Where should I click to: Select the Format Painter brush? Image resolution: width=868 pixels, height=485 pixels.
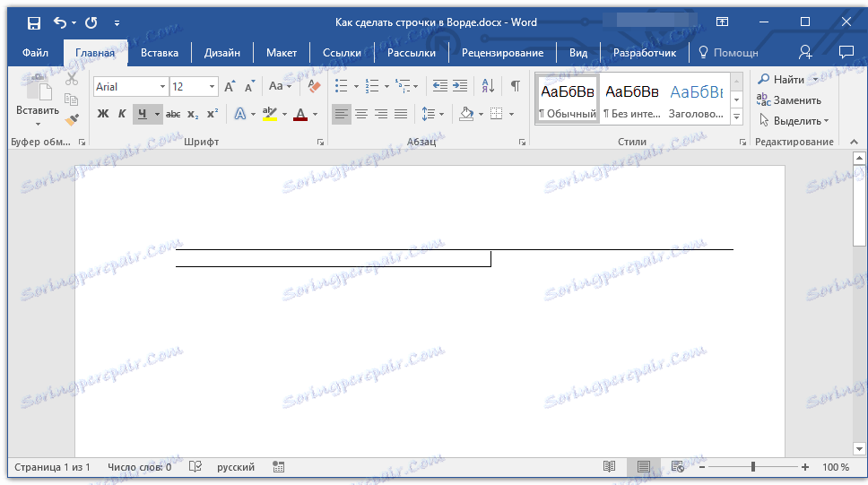[72, 119]
